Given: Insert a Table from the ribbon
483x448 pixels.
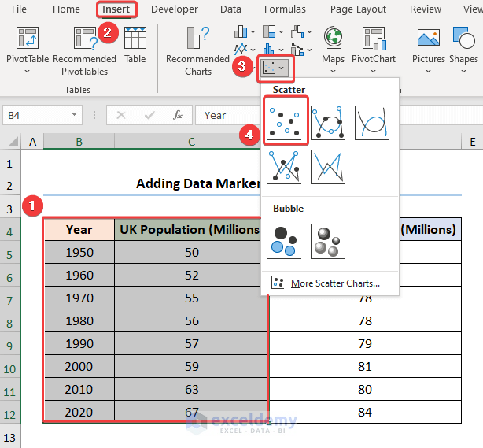Looking at the screenshot, I should [x=135, y=46].
